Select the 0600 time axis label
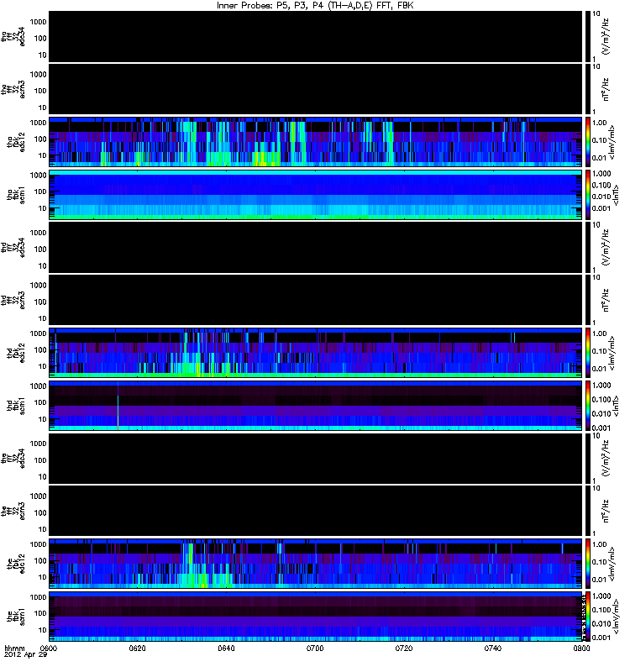The width and height of the screenshot is (630, 672). click(x=49, y=648)
